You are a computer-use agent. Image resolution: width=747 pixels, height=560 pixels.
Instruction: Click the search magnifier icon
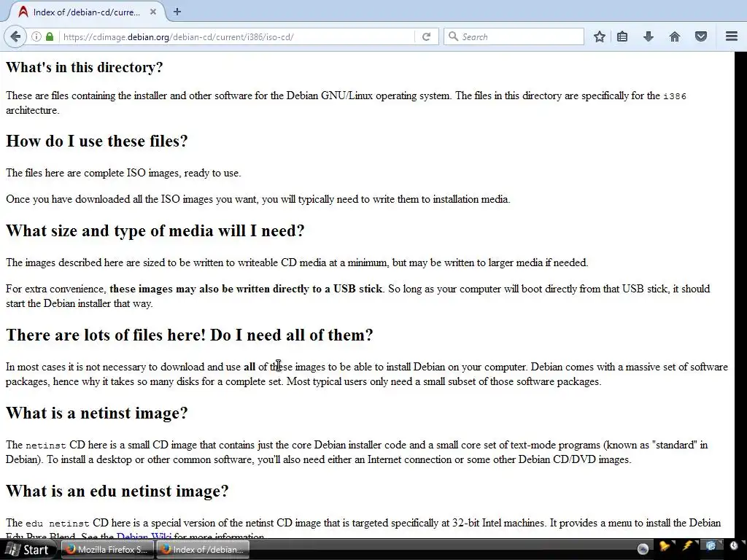454,36
